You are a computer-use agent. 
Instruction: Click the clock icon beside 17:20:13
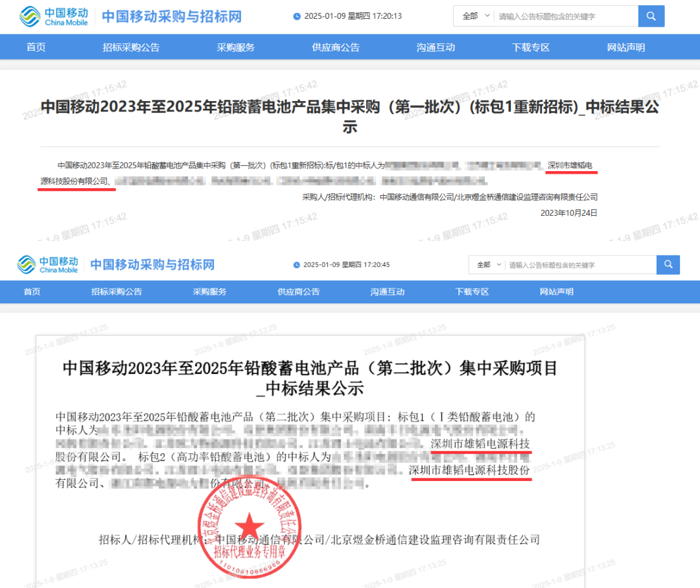coord(296,16)
